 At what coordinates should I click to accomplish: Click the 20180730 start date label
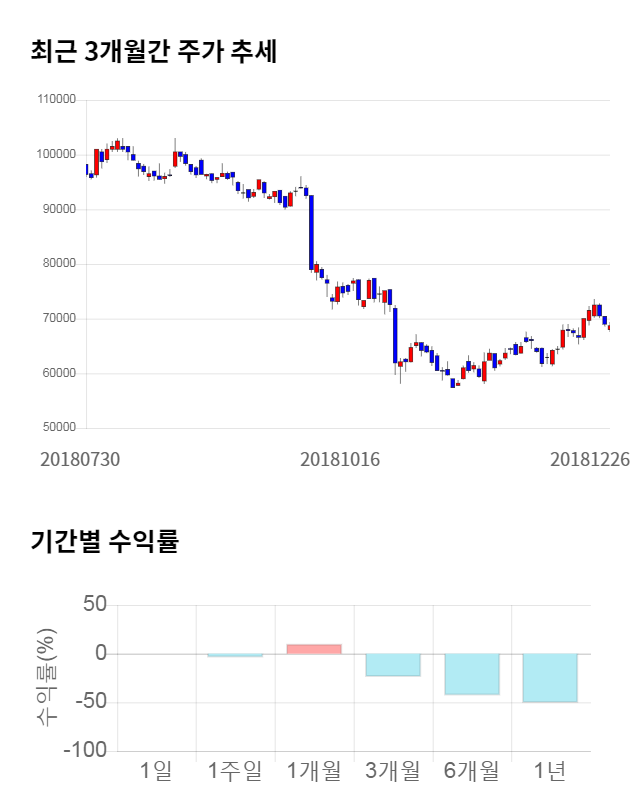pyautogui.click(x=80, y=460)
